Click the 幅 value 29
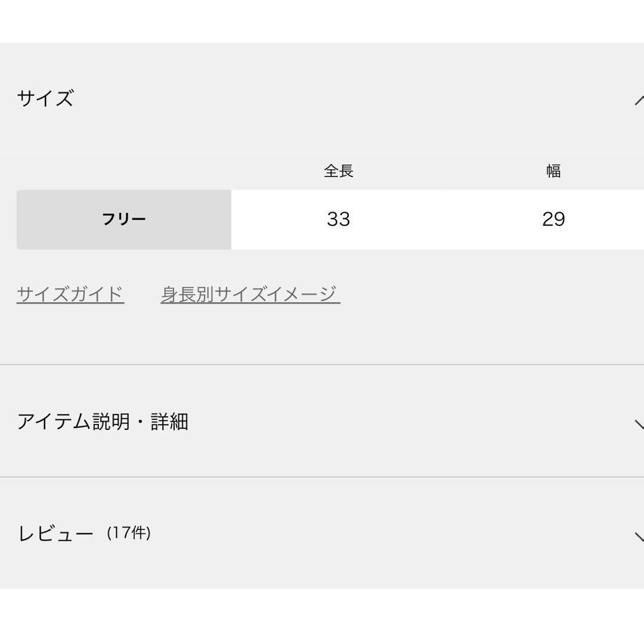 click(553, 219)
